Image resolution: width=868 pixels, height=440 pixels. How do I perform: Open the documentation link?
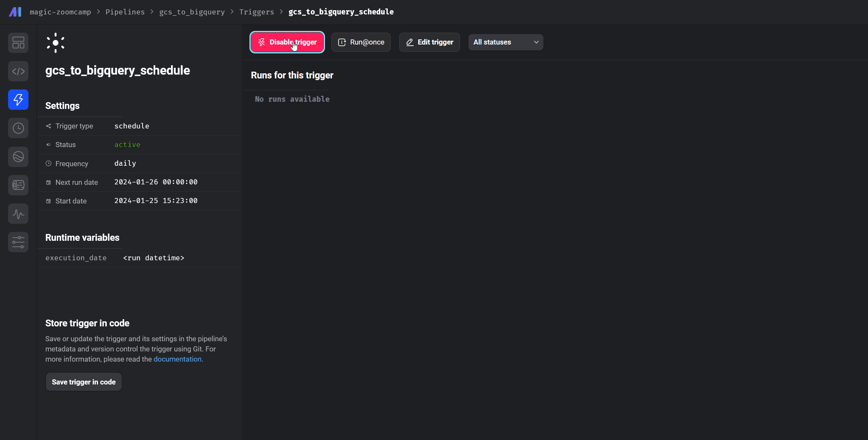click(x=177, y=359)
